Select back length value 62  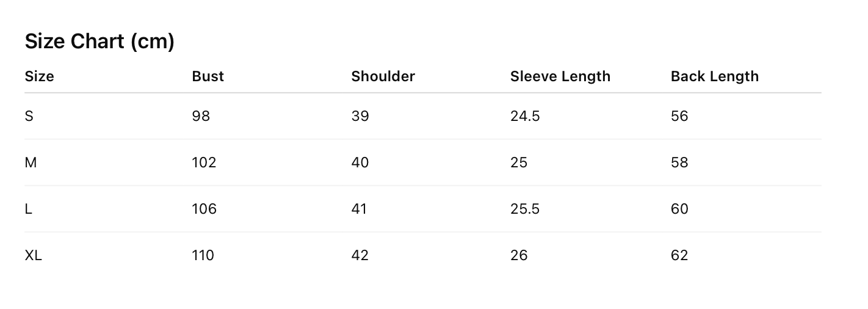(x=679, y=255)
